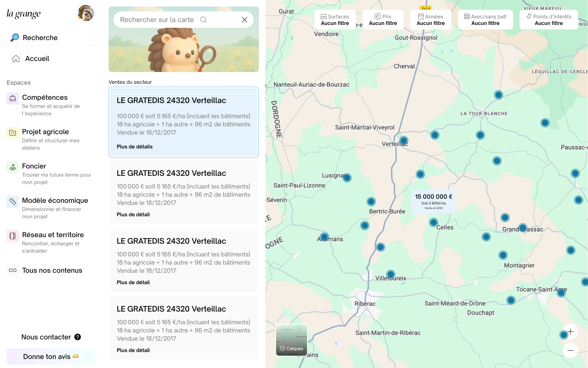Click the map marker above Montagrier

(503, 255)
